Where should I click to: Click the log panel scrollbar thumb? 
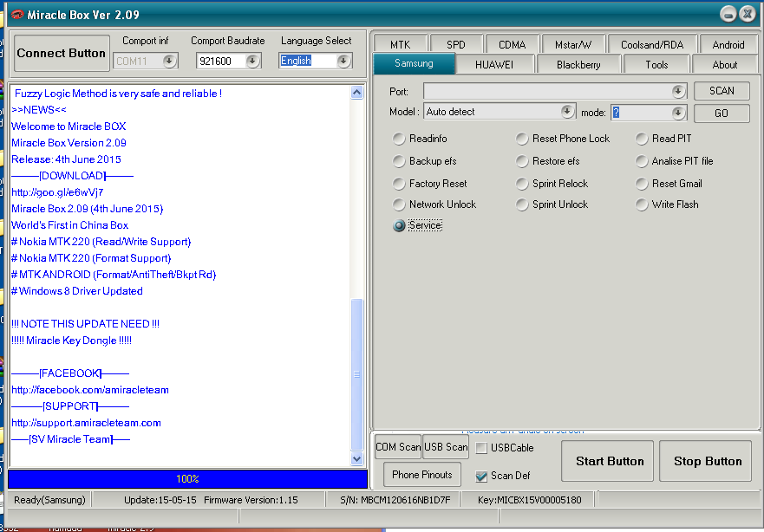[x=356, y=374]
